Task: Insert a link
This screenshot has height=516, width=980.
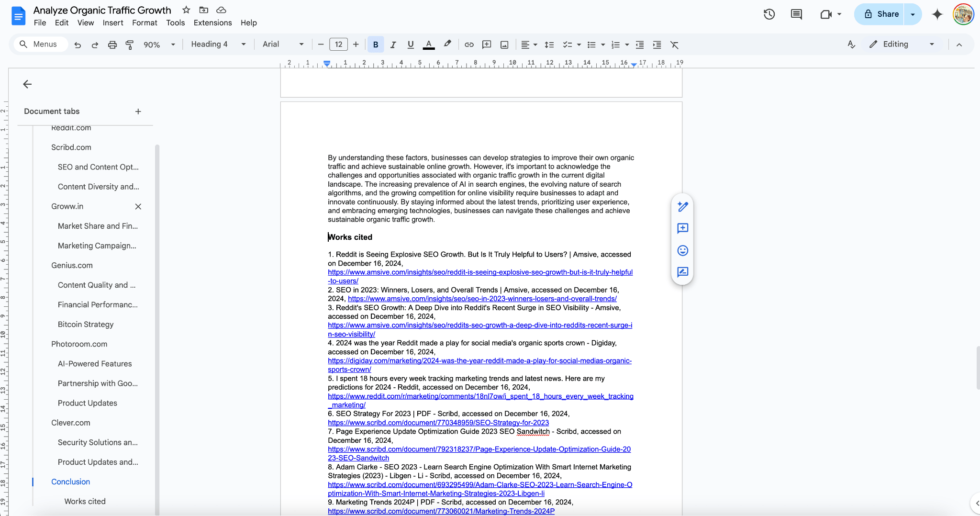Action: (468, 44)
